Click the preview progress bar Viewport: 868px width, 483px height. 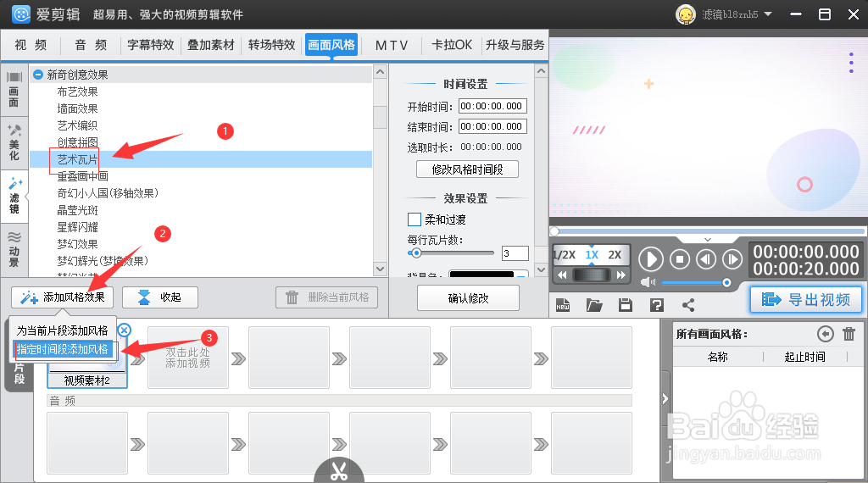[708, 231]
